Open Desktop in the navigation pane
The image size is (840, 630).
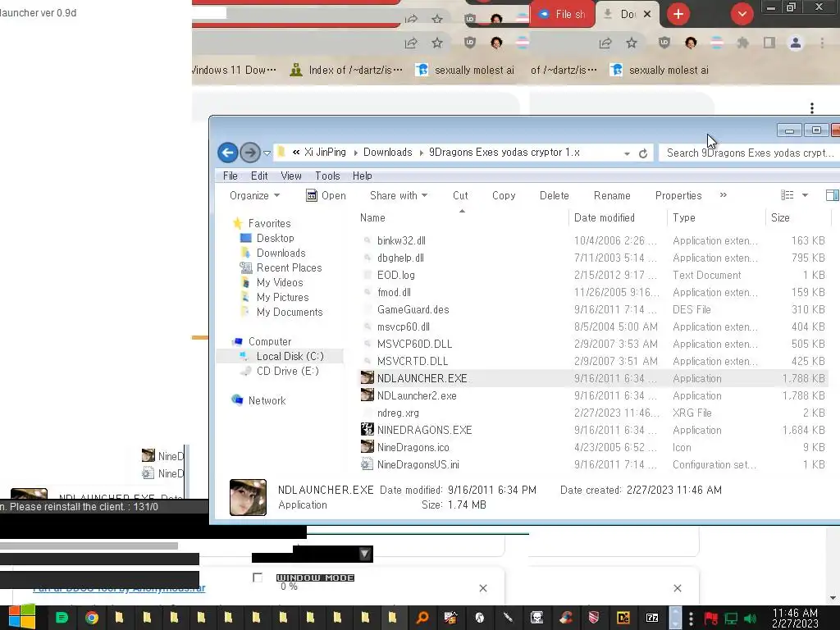(276, 238)
